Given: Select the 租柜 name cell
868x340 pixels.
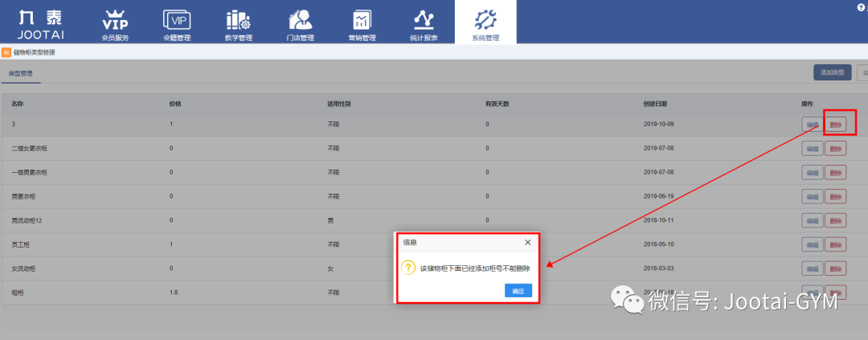Looking at the screenshot, I should [17, 292].
